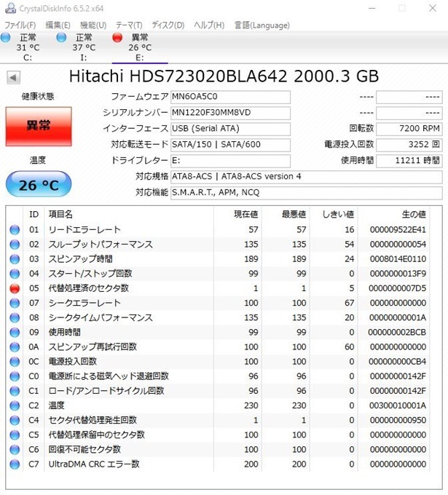Click the status icon for attribute 02
448x495 pixels.
pyautogui.click(x=15, y=245)
